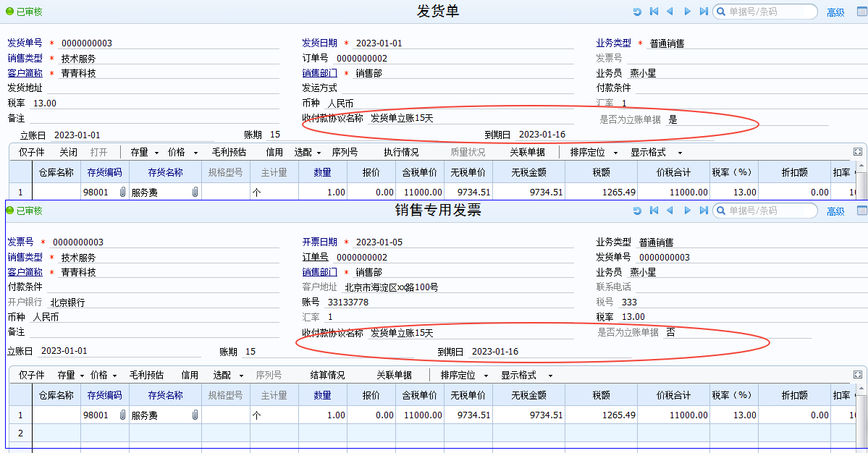
Task: Click search magnifier in 销售专用发票 search box
Action: point(721,211)
